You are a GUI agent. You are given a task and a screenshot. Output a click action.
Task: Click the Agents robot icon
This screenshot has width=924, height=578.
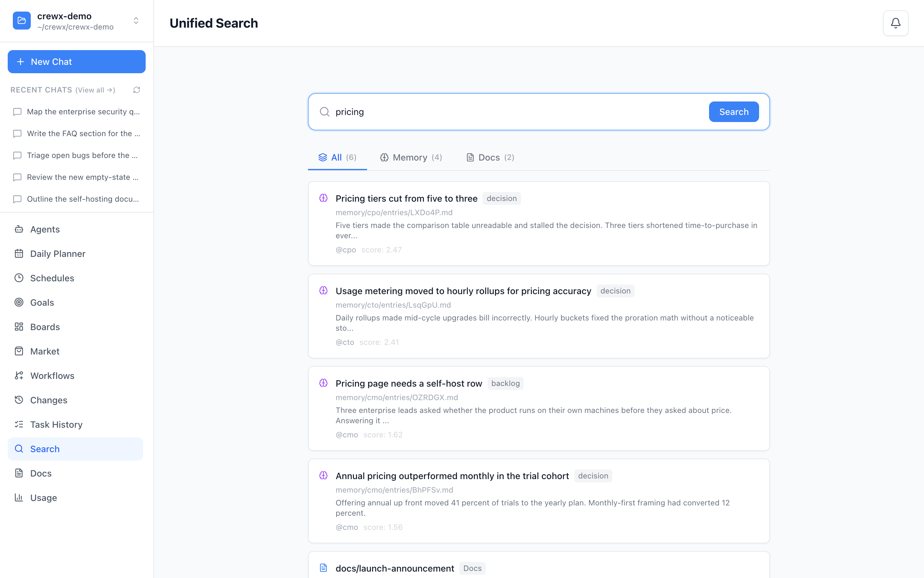click(19, 229)
